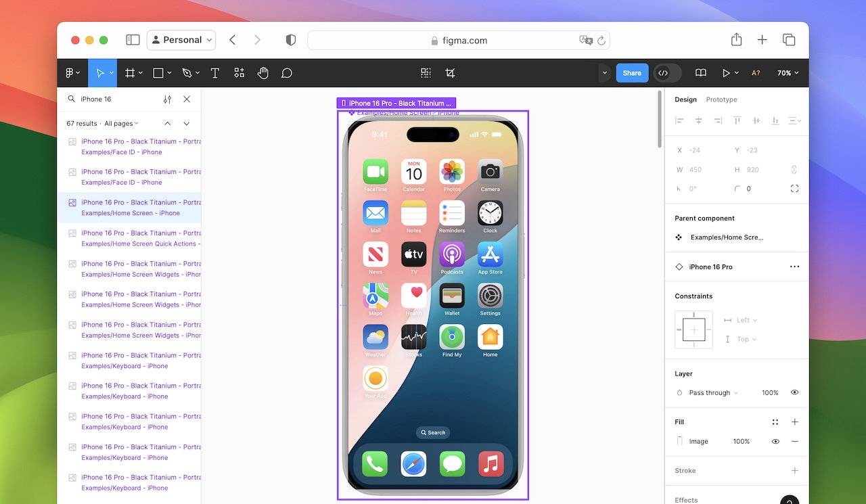Screen dimensions: 866x504
Task: Click the Crop image icon
Action: click(450, 73)
